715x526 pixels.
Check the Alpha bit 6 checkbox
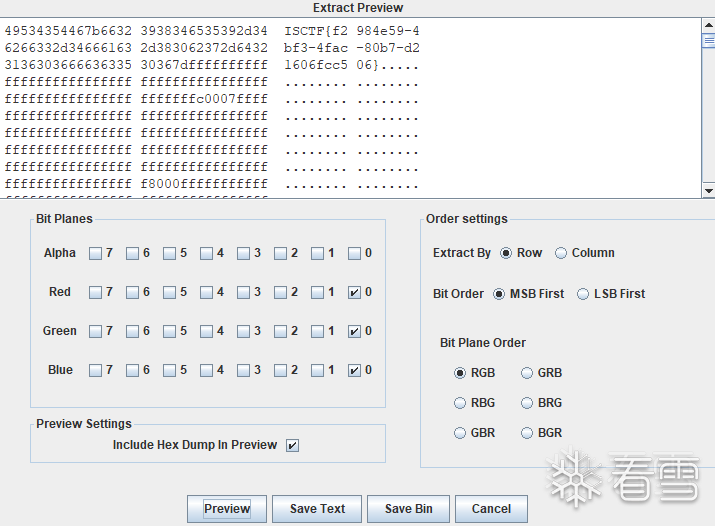pyautogui.click(x=132, y=253)
